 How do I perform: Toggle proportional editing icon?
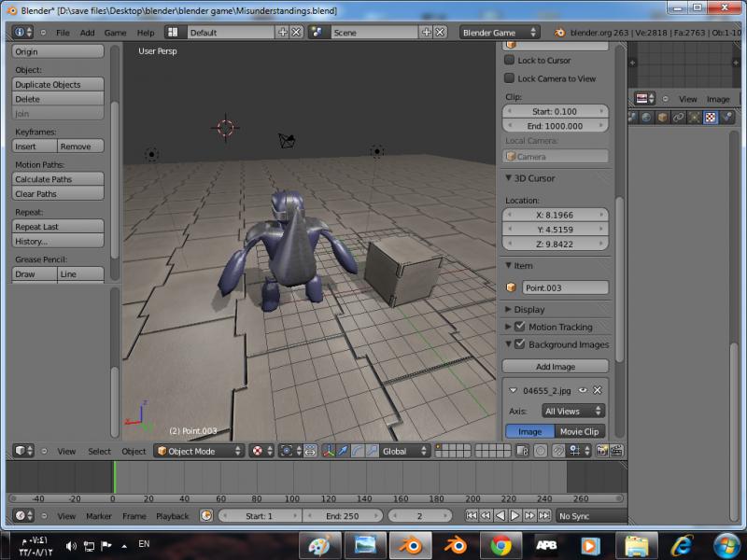tap(541, 451)
